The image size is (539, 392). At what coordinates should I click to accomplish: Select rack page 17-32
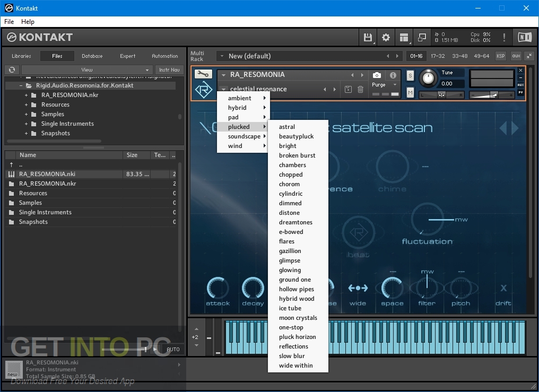pyautogui.click(x=438, y=56)
